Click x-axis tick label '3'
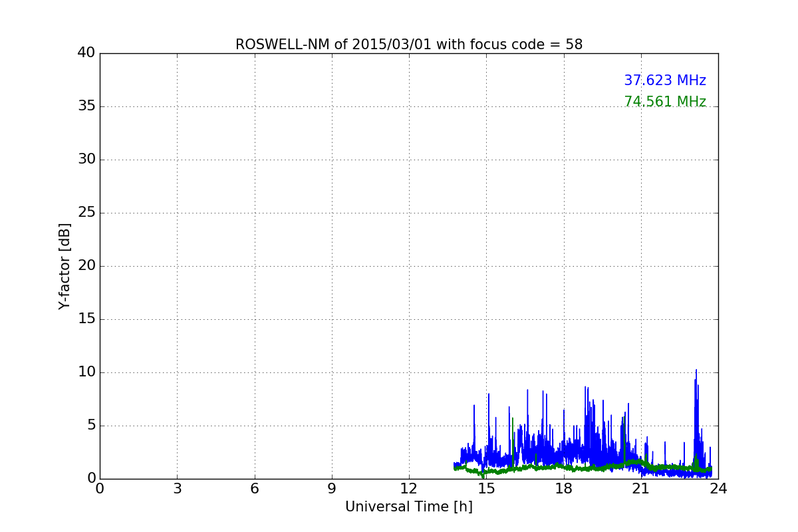Image resolution: width=798 pixels, height=532 pixels. (177, 489)
